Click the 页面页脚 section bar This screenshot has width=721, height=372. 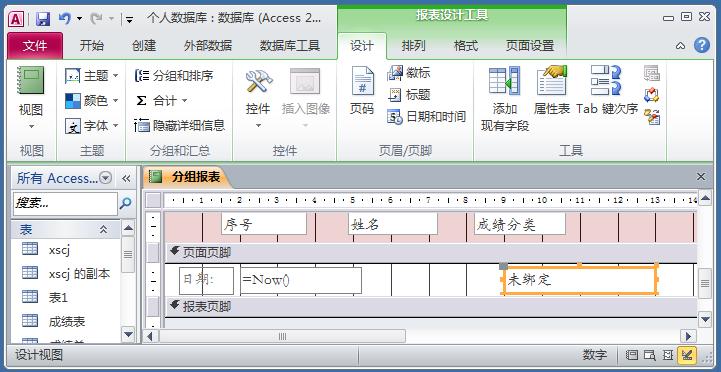click(x=431, y=252)
